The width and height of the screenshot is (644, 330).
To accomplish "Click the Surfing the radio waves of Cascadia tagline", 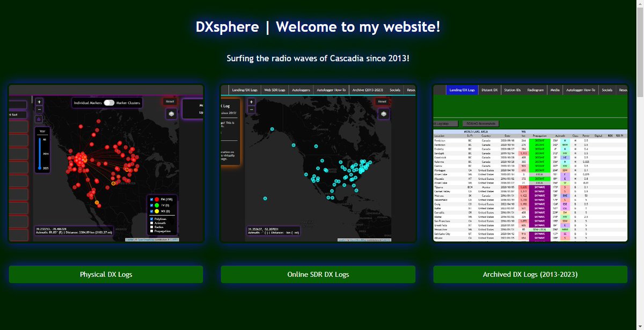I will 318,57.
